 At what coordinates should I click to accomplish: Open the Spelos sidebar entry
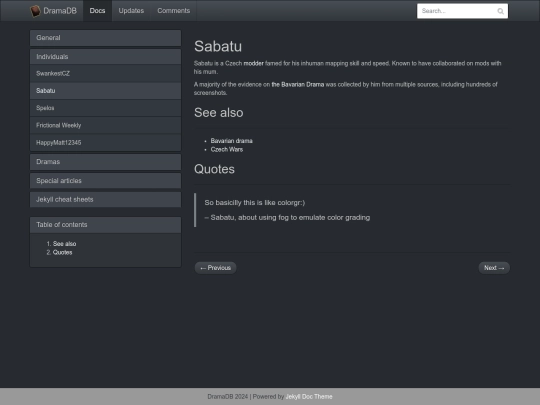click(x=105, y=108)
